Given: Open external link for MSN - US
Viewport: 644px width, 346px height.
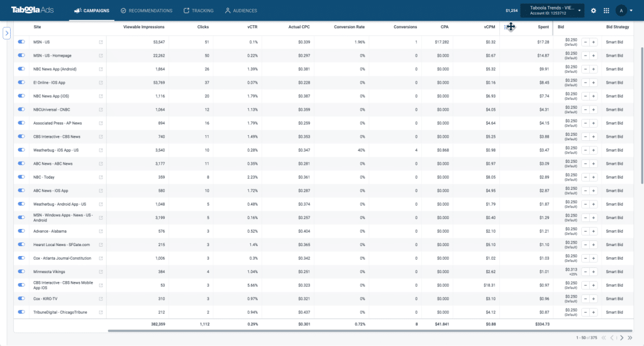Looking at the screenshot, I should [x=101, y=42].
